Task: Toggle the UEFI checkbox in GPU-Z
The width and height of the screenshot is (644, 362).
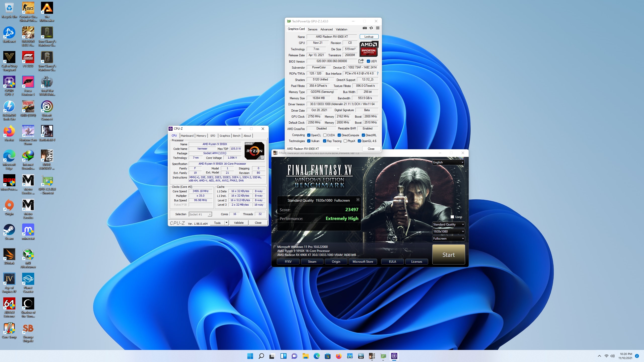Action: point(368,61)
